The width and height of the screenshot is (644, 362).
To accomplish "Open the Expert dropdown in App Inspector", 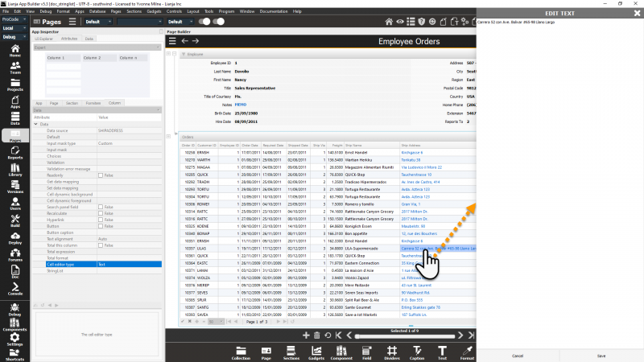I will [97, 47].
